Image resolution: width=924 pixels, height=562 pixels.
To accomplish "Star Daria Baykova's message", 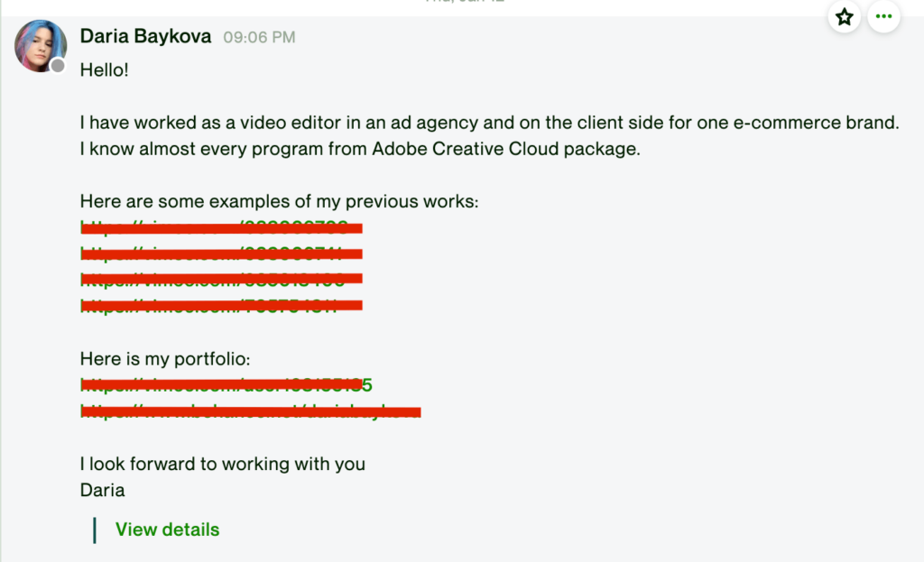I will tap(844, 17).
